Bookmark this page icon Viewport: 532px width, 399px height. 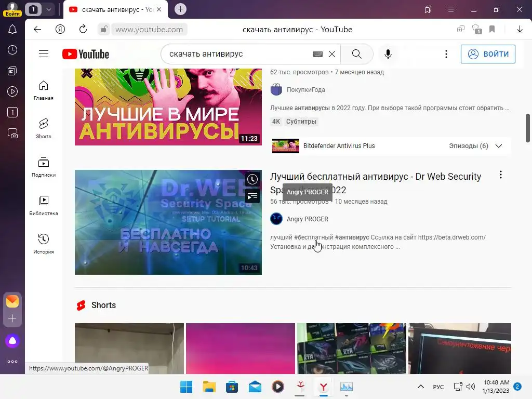click(x=492, y=29)
